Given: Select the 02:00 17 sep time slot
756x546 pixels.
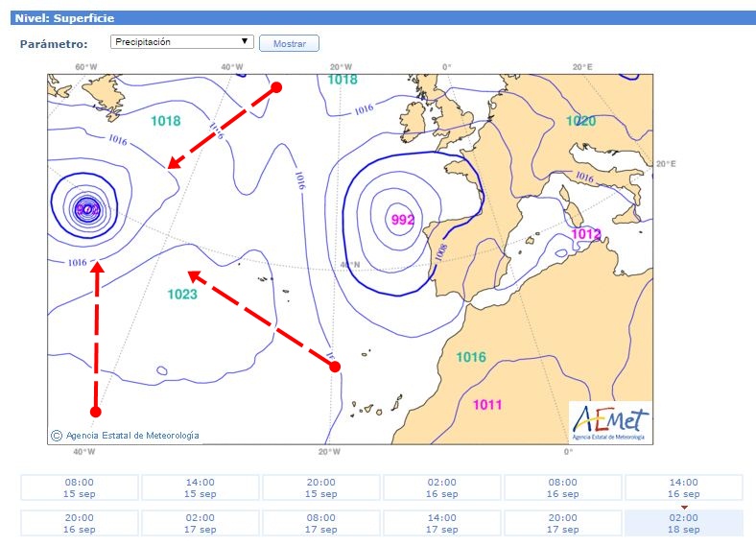Looking at the screenshot, I should tap(201, 523).
